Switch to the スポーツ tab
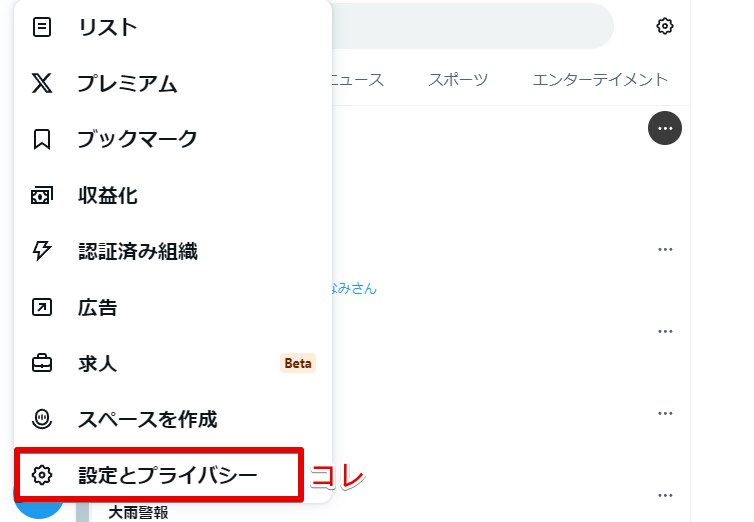 (x=458, y=79)
